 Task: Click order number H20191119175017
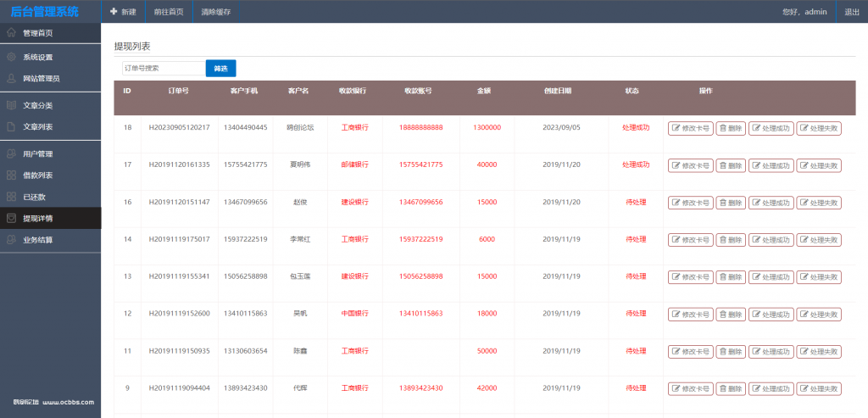[180, 239]
